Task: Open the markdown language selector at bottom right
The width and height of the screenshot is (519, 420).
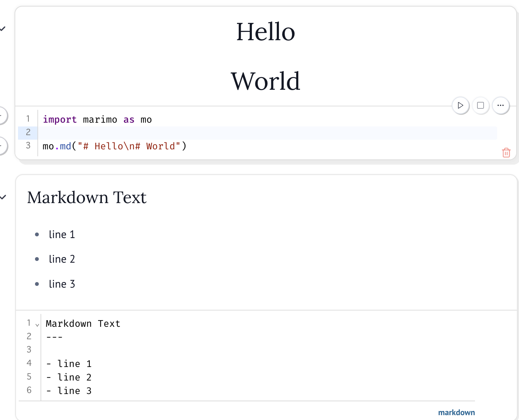Action: point(457,412)
